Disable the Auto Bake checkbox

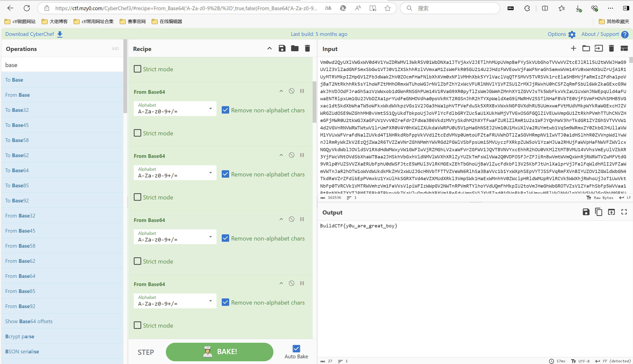296,348
